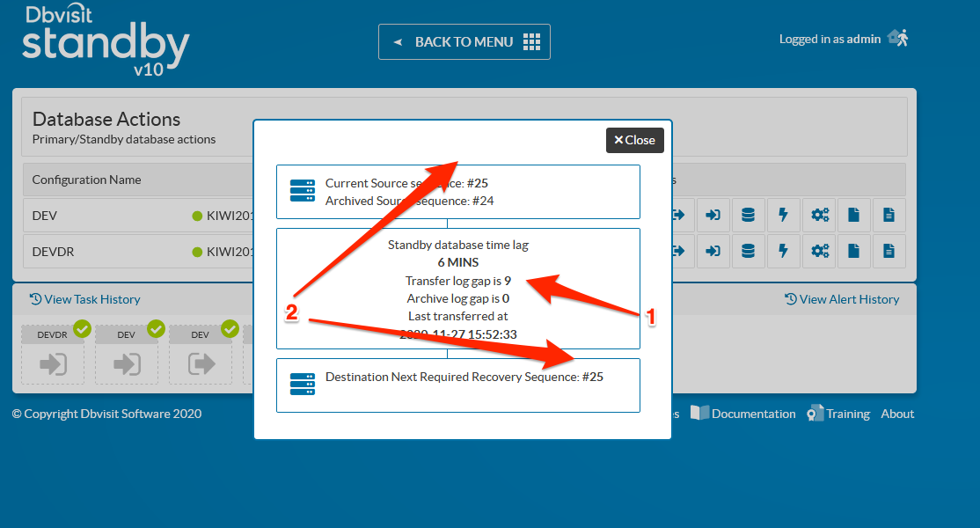Select the gears configuration icon for DEV
Screen dimensions: 980x528
[819, 215]
